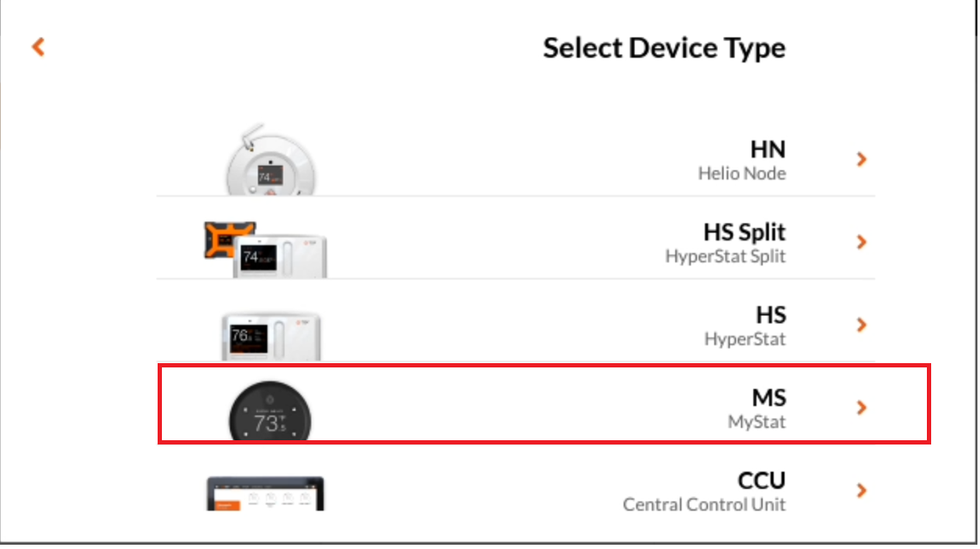Click the Helio Node subtitle text
Image resolution: width=980 pixels, height=549 pixels.
pos(742,174)
